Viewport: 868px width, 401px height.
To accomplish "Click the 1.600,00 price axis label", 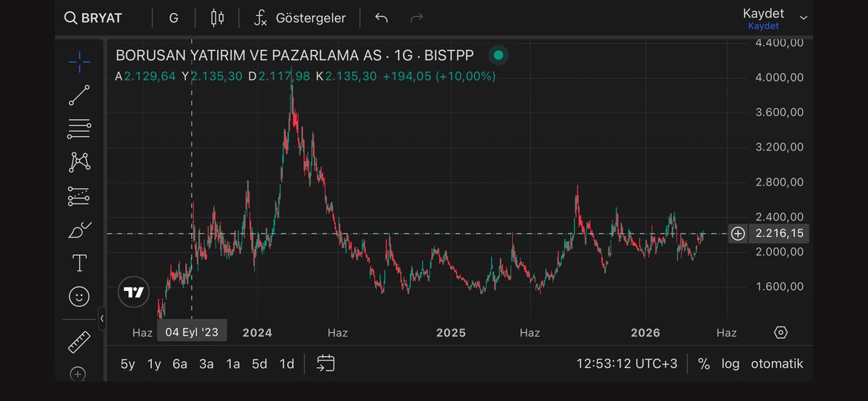I will [x=779, y=287].
